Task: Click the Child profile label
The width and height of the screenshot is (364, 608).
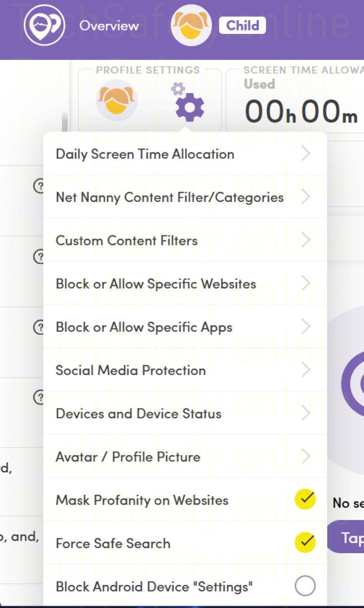Action: pyautogui.click(x=242, y=26)
